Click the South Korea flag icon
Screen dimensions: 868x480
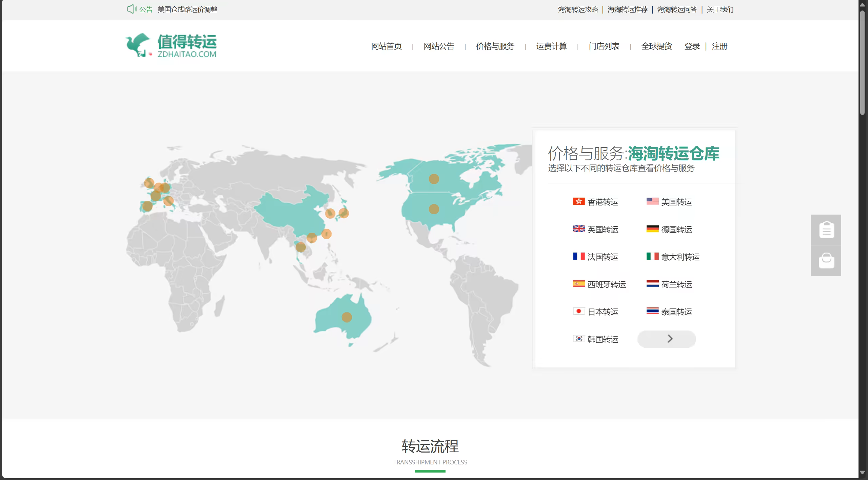coord(579,339)
